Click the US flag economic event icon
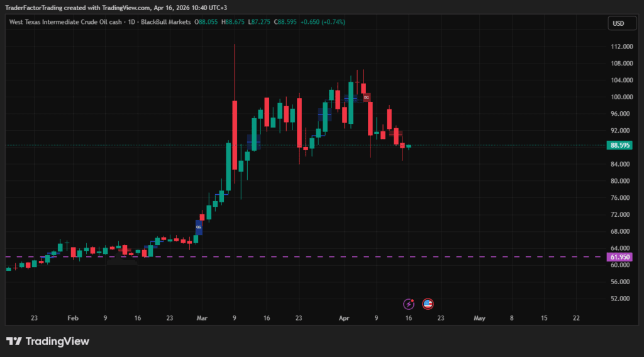644x357 pixels. point(428,304)
